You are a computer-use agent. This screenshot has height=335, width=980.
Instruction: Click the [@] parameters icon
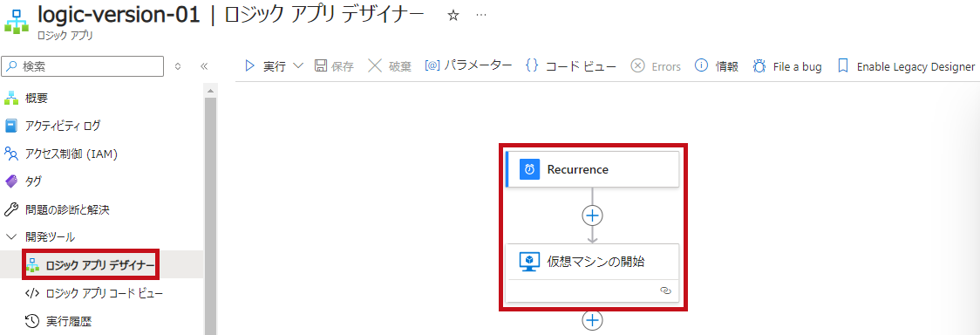pyautogui.click(x=432, y=65)
